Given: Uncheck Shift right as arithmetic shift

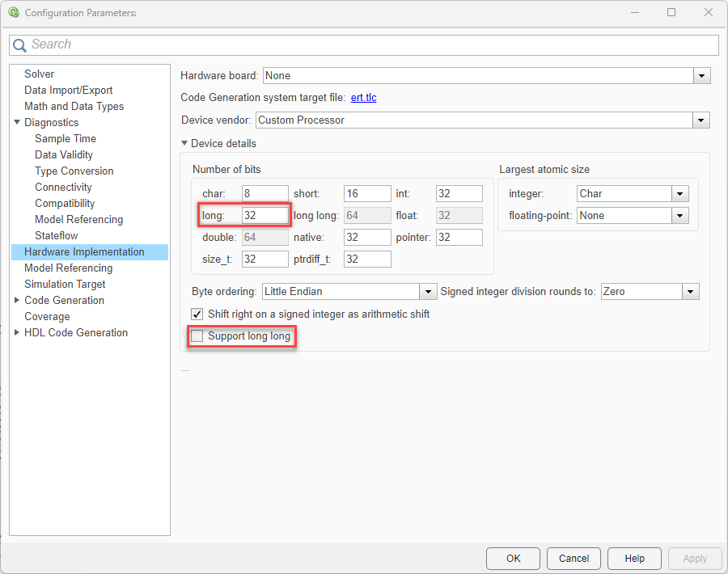Looking at the screenshot, I should pos(197,314).
